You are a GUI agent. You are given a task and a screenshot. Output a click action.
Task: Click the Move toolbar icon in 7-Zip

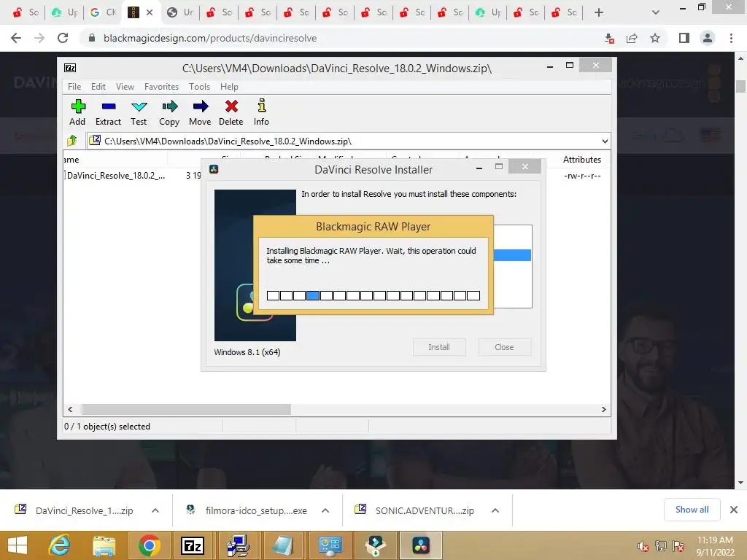tap(200, 113)
